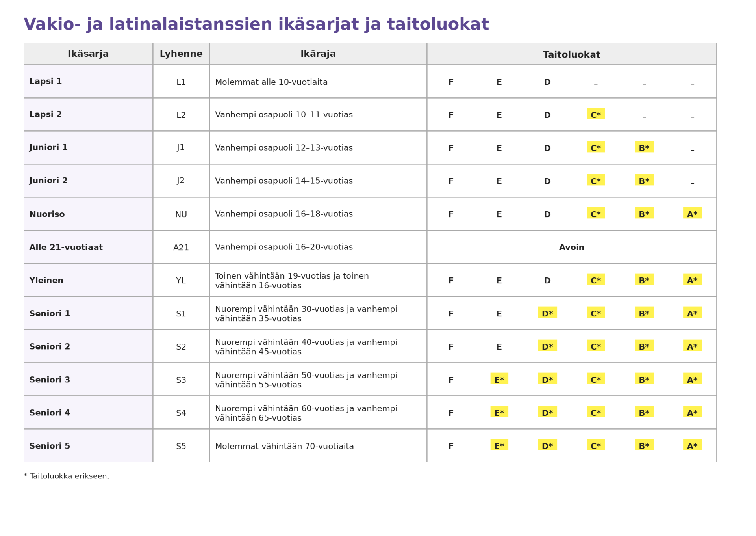Select the S4 abbreviation cell
This screenshot has height=536, width=756.
point(181,413)
